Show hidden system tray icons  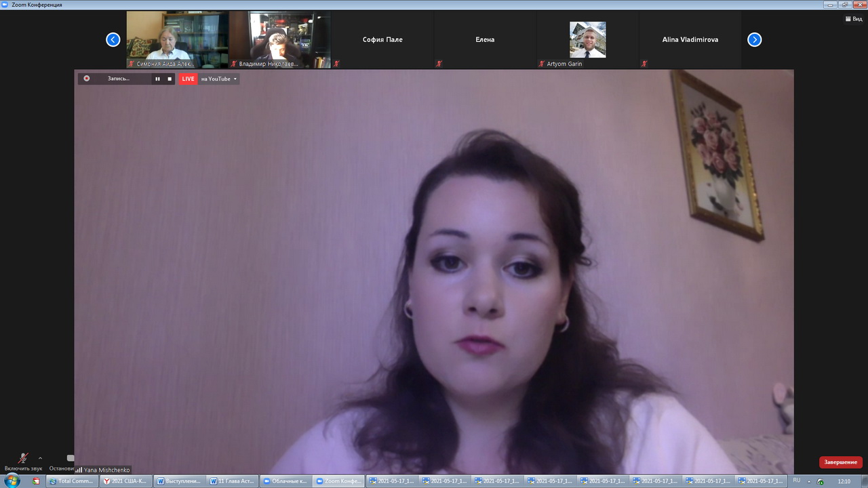(x=809, y=481)
